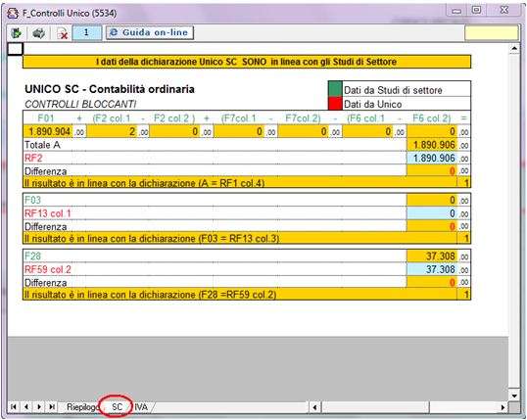Click the F03 row label

coord(32,201)
